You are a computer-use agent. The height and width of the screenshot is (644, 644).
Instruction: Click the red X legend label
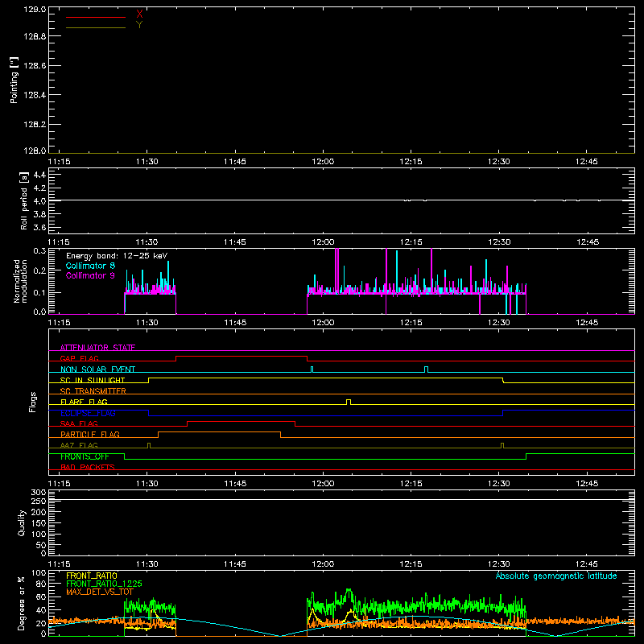coord(139,14)
